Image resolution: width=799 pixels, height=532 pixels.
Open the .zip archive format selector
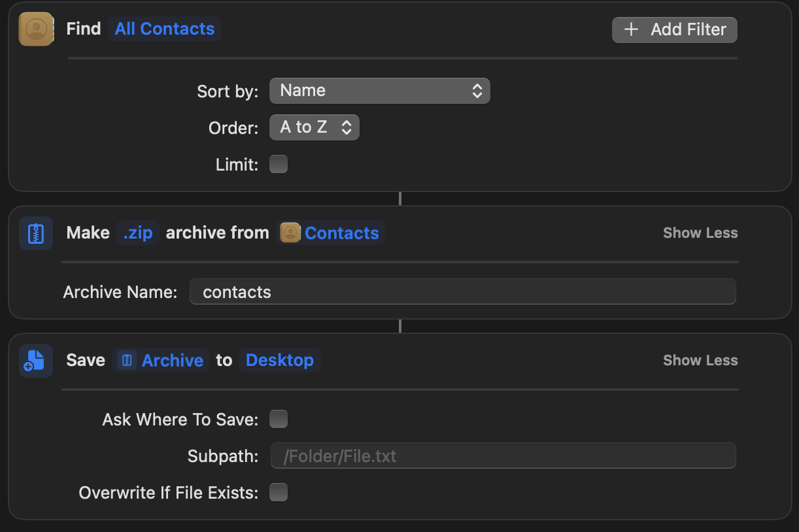tap(138, 233)
